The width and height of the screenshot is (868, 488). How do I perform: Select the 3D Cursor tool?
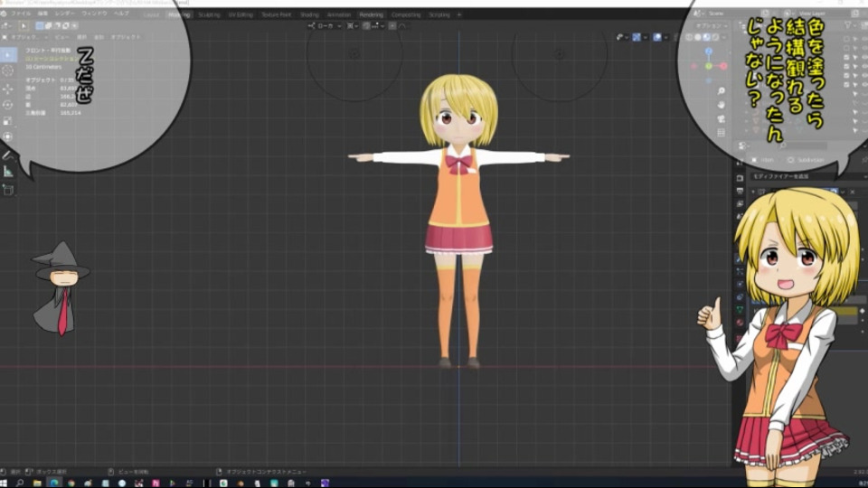click(8, 71)
